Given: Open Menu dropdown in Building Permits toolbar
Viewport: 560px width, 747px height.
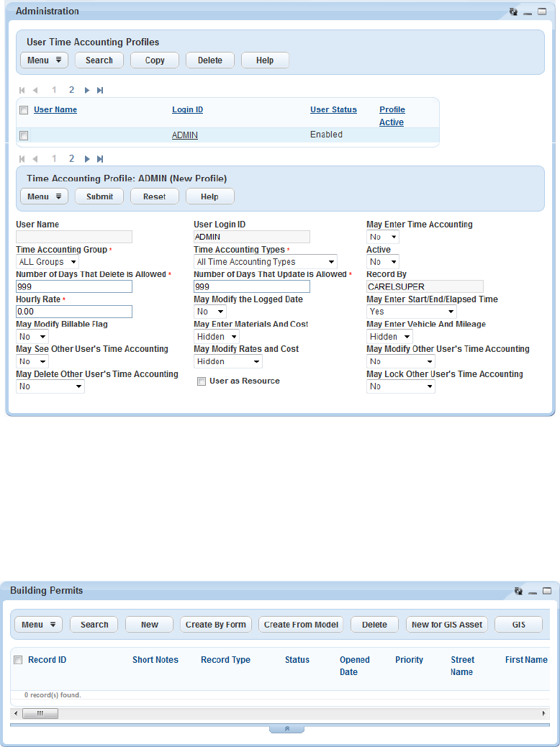Looking at the screenshot, I should coord(39,625).
